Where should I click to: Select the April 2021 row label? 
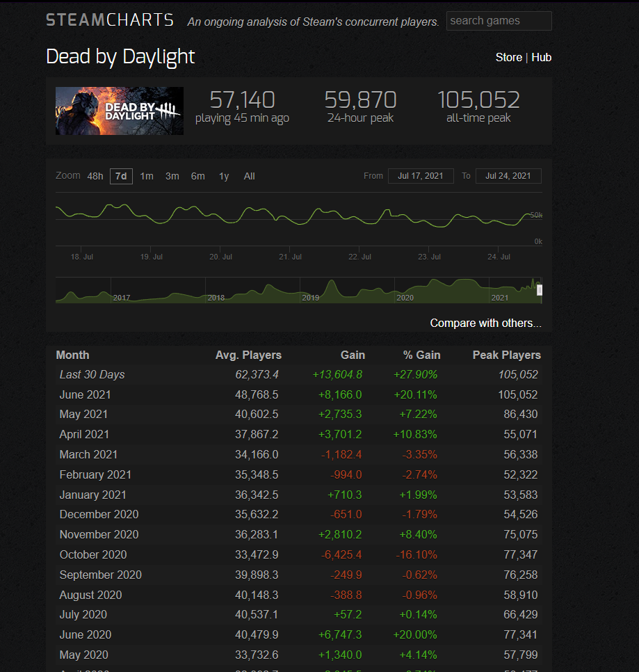pos(84,435)
